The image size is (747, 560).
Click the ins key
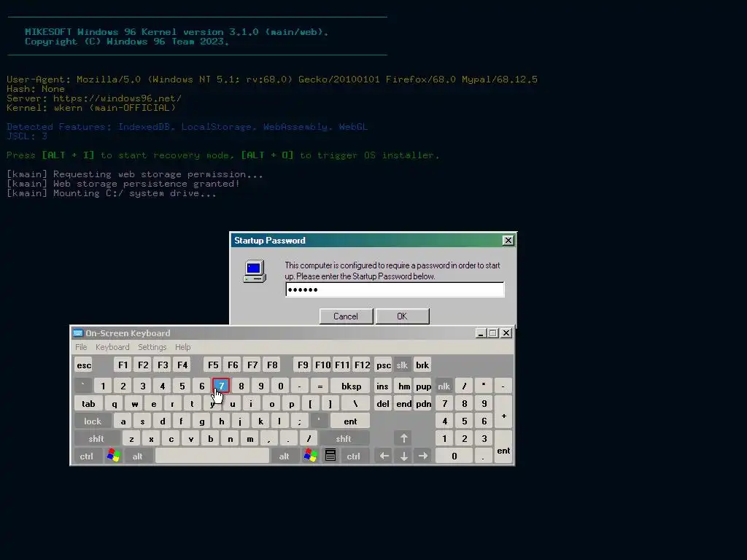(x=382, y=386)
